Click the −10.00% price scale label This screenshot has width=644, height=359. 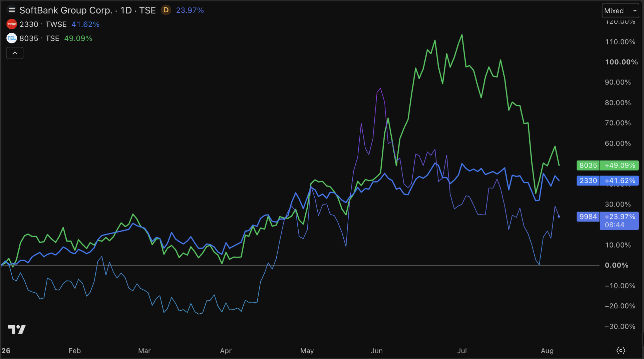pos(620,286)
